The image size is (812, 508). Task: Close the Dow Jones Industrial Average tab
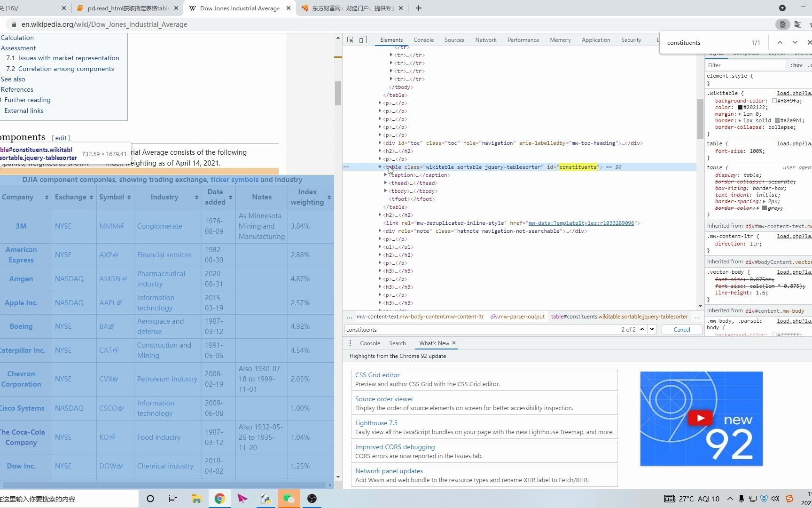(x=289, y=8)
